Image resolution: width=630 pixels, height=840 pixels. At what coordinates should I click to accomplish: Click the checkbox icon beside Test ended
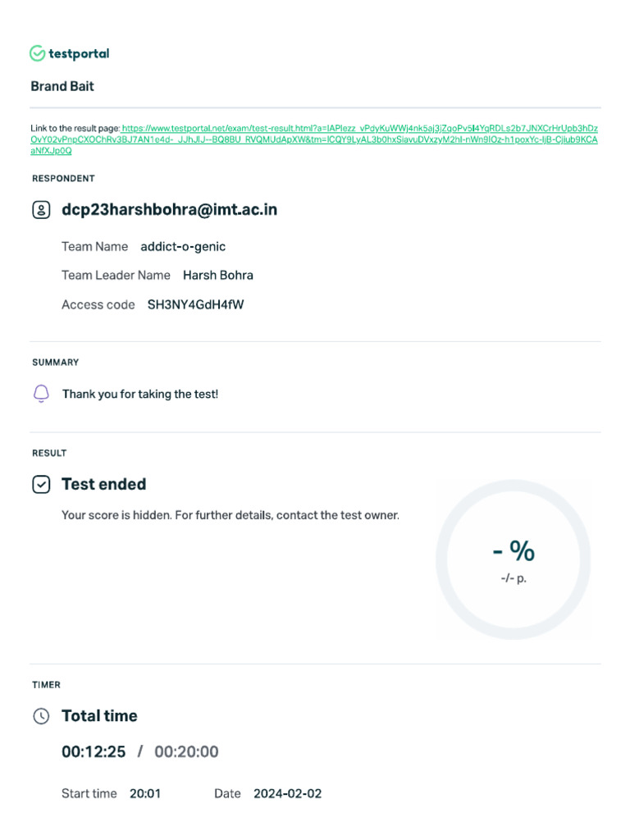coord(41,485)
